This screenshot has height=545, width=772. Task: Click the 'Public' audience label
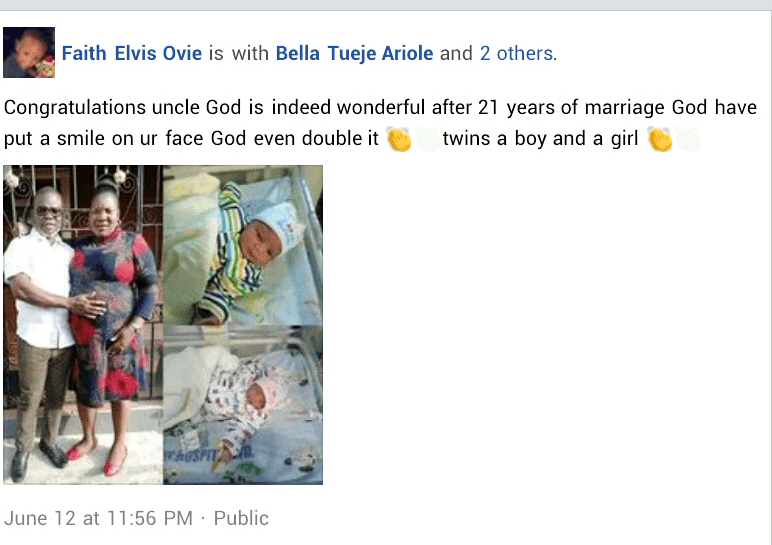pos(241,518)
